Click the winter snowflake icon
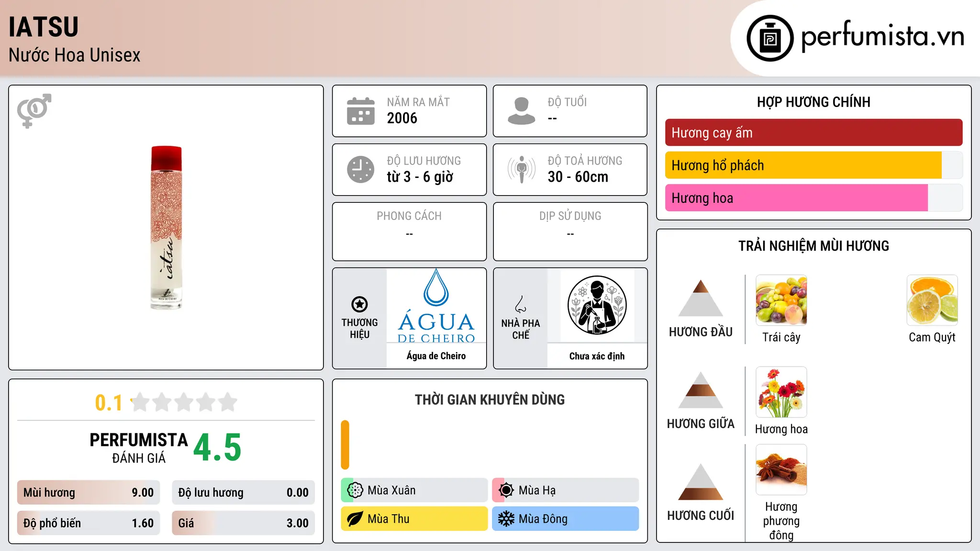Screen dimensions: 980x551 click(506, 519)
